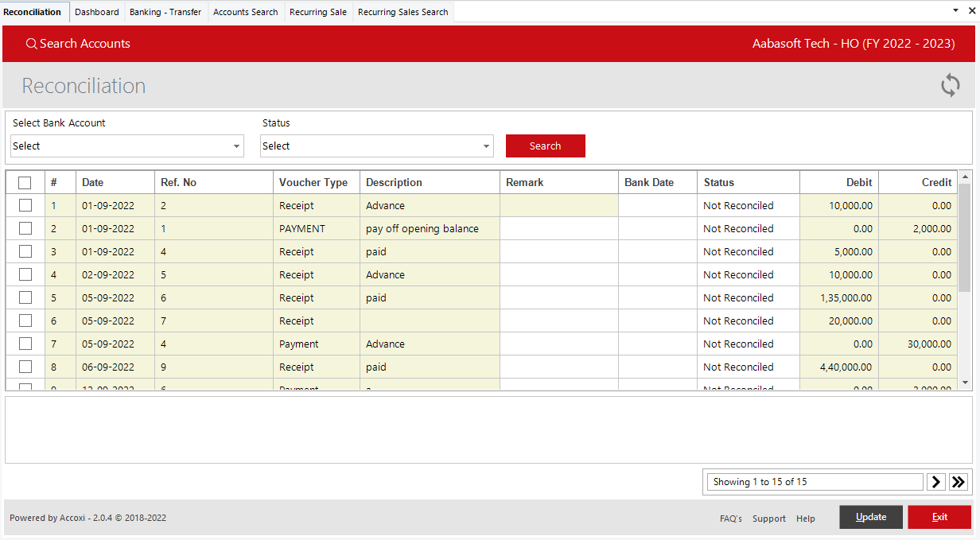This screenshot has width=980, height=540.
Task: Click the 4,40,000.00 debit value
Action: [846, 367]
